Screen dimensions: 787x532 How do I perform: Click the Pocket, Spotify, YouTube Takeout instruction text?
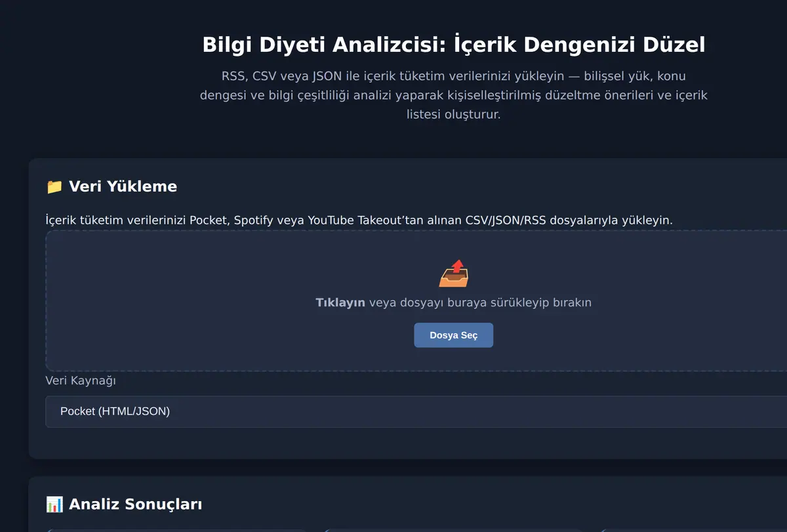pos(359,220)
